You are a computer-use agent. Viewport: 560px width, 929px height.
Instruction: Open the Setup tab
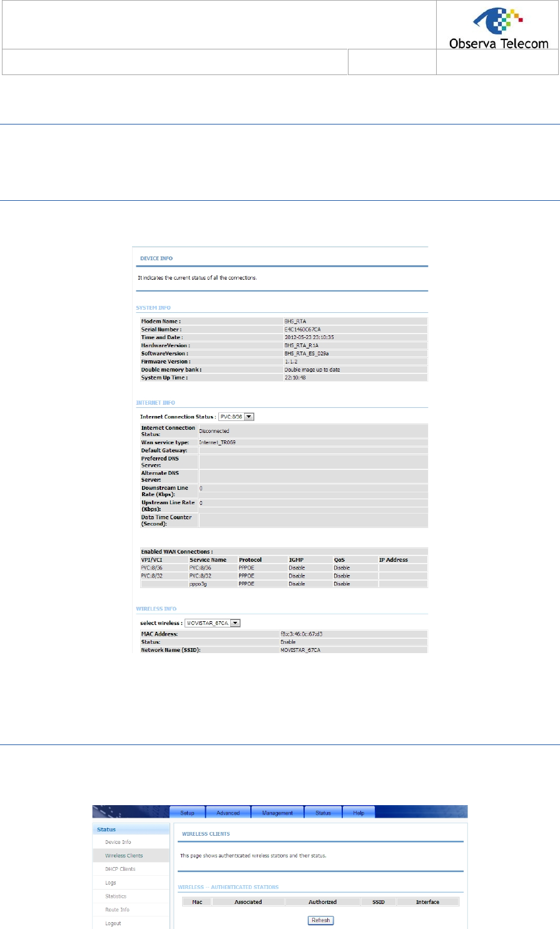pyautogui.click(x=188, y=812)
